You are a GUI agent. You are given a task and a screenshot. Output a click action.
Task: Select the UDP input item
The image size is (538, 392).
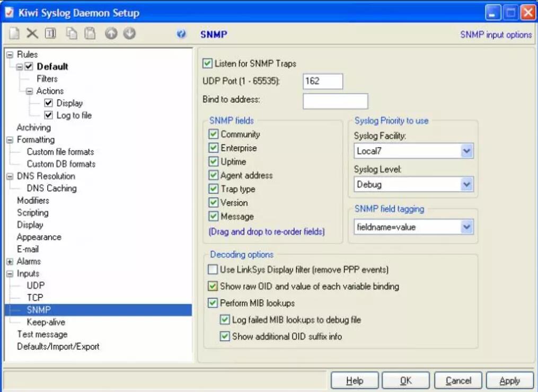coord(36,286)
